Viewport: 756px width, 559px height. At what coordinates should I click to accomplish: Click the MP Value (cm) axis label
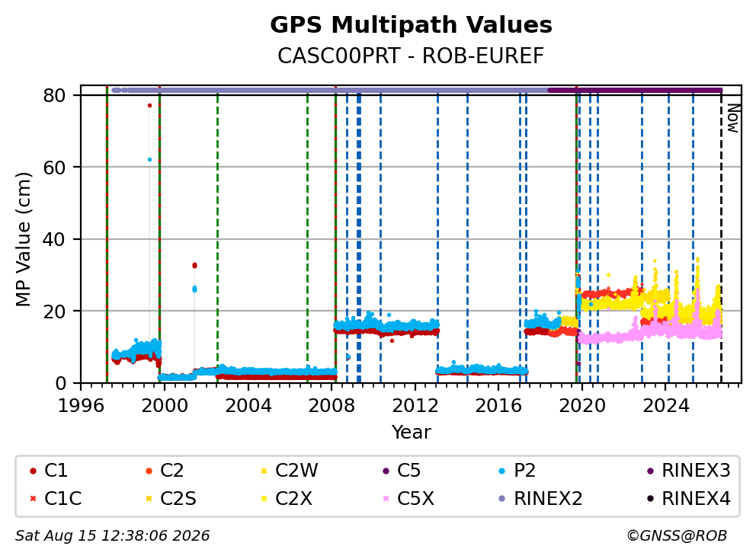click(23, 239)
